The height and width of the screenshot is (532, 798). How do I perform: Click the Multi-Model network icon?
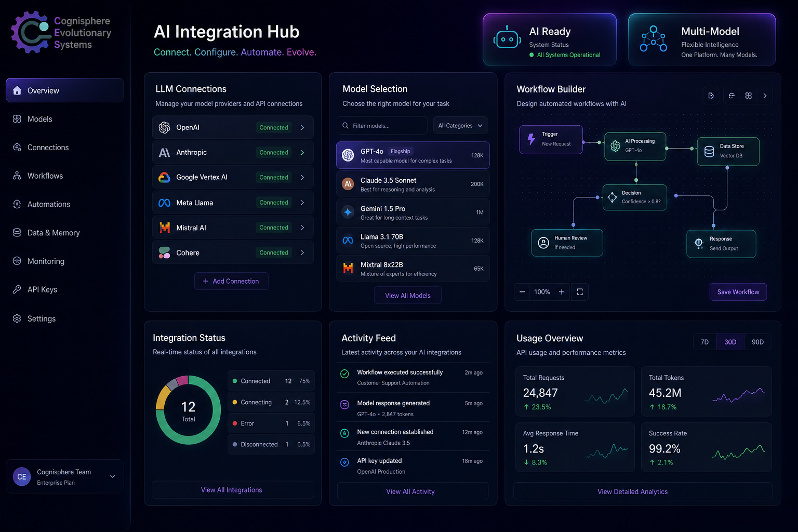pos(654,39)
